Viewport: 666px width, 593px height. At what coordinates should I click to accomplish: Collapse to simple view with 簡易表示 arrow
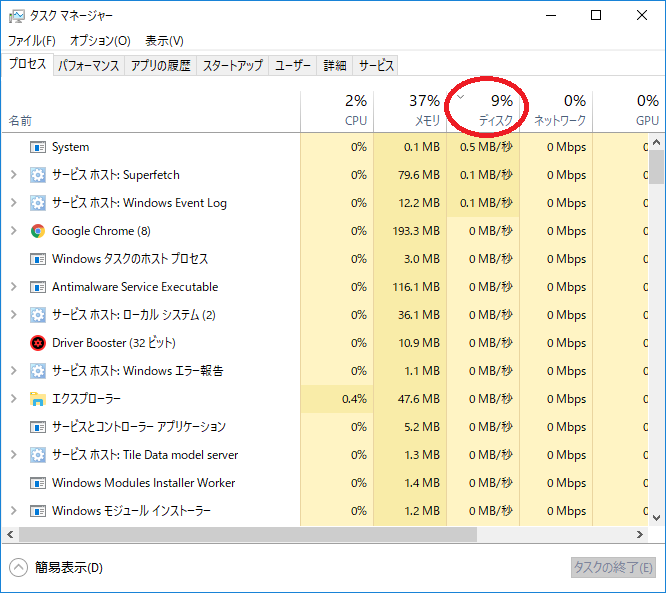[18, 568]
